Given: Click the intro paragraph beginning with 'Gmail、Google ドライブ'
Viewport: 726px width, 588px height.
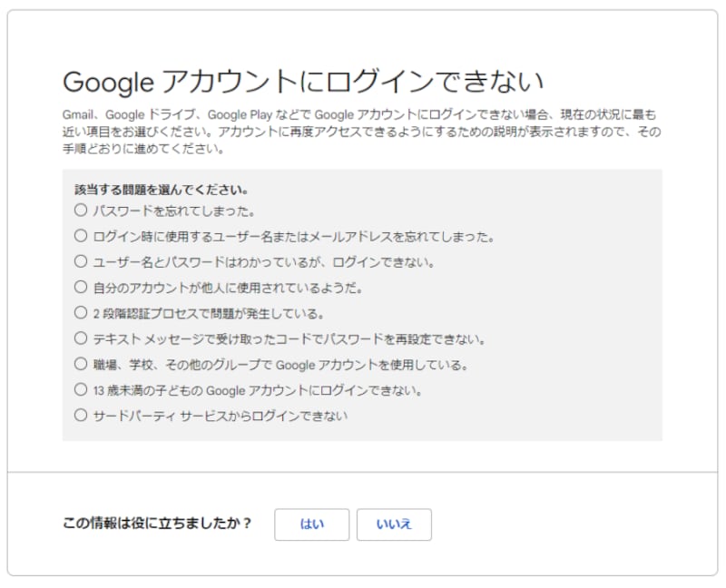Looking at the screenshot, I should [358, 132].
